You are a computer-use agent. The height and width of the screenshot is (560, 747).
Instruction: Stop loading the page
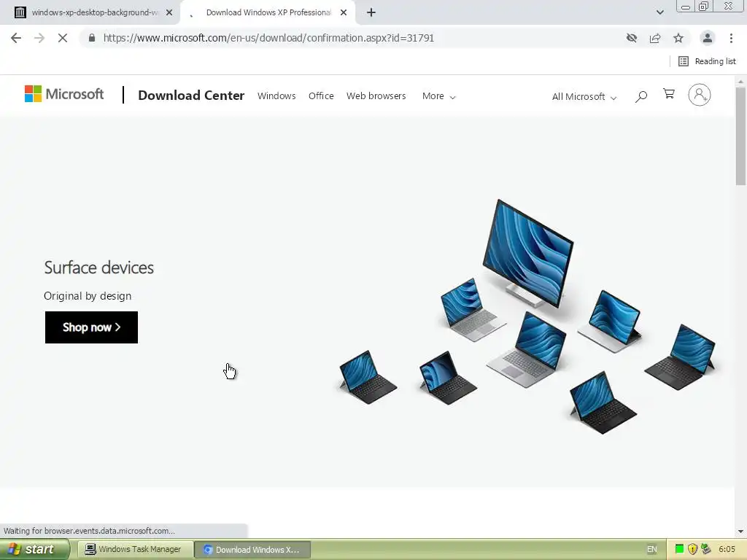[63, 38]
